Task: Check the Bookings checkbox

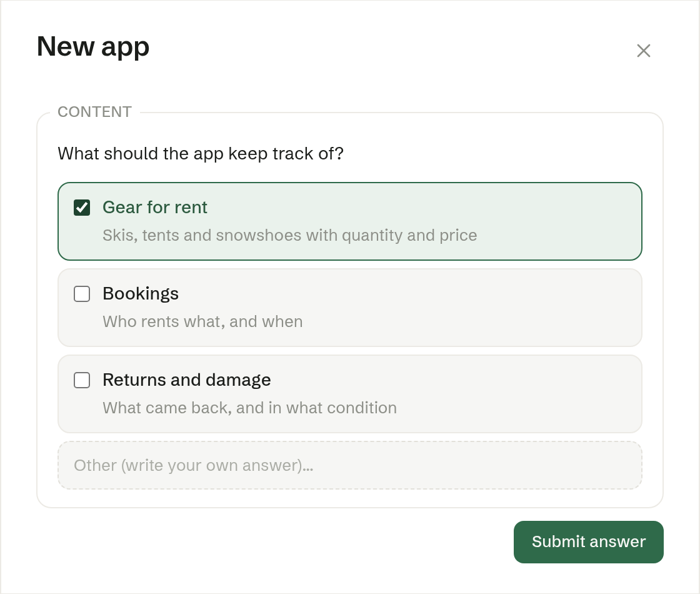Action: pyautogui.click(x=82, y=294)
